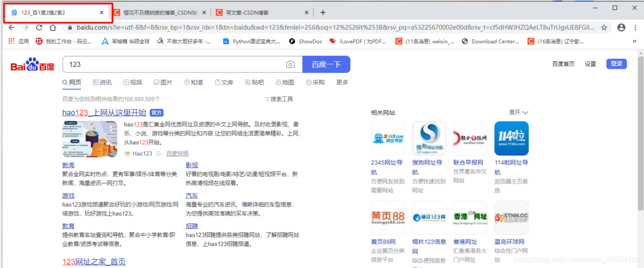644x268 pixels.
Task: Open the 设置 settings link
Action: pyautogui.click(x=590, y=64)
